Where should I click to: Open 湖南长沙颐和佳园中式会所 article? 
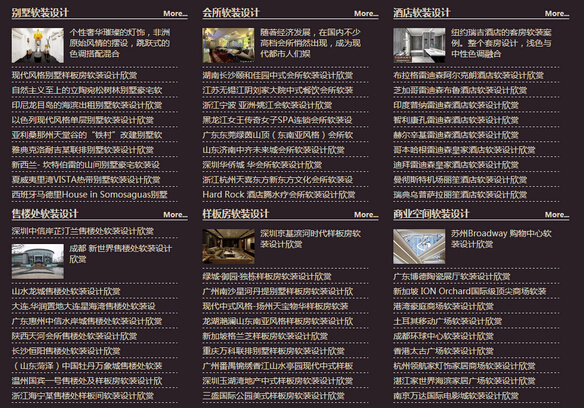(x=277, y=75)
